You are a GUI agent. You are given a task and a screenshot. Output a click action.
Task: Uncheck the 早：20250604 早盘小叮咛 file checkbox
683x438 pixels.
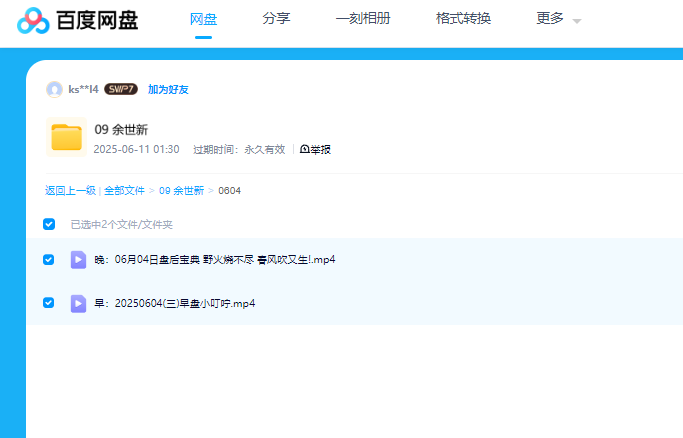click(49, 303)
